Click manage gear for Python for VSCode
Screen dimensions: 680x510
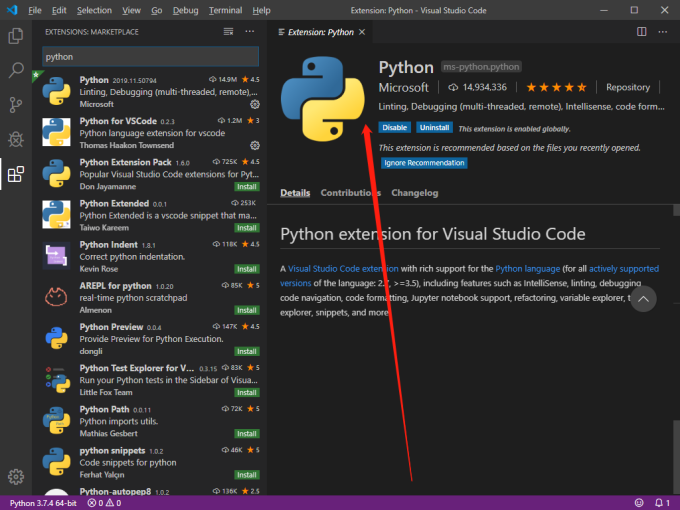point(255,145)
